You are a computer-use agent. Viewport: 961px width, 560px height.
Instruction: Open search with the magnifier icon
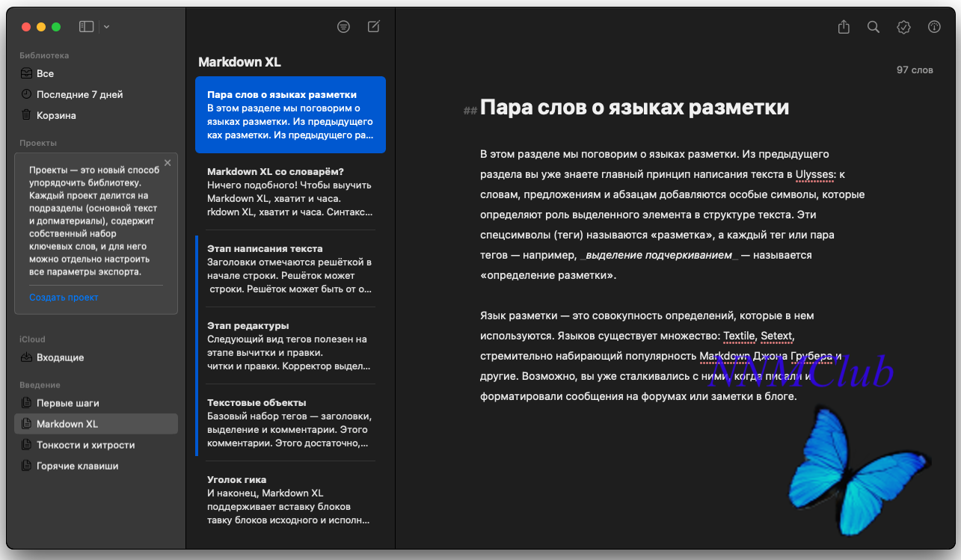(874, 27)
